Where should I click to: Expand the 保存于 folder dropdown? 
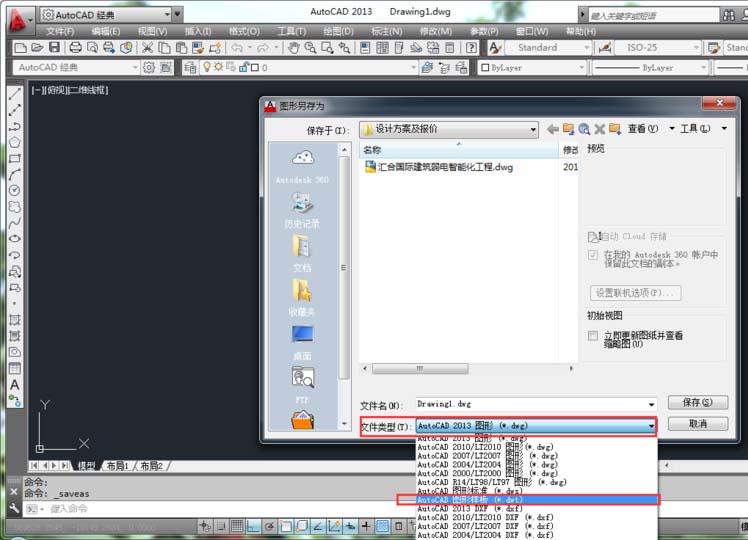pos(533,129)
